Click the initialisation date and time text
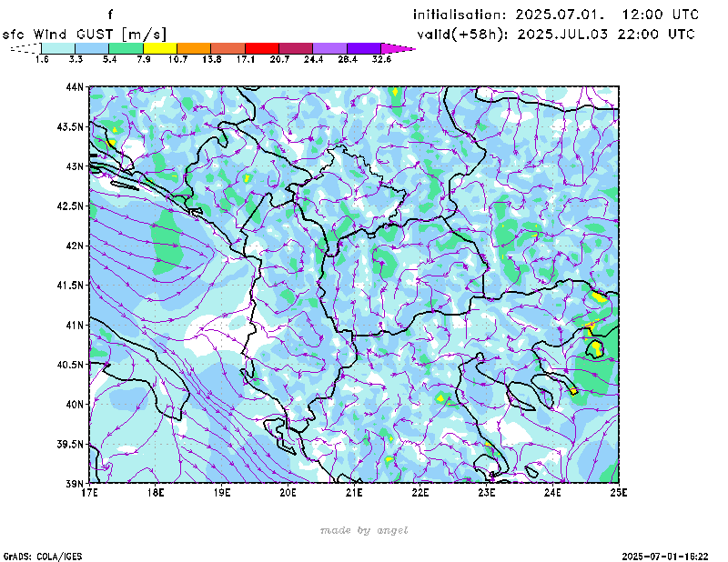This screenshot has height=562, width=728. tap(556, 15)
